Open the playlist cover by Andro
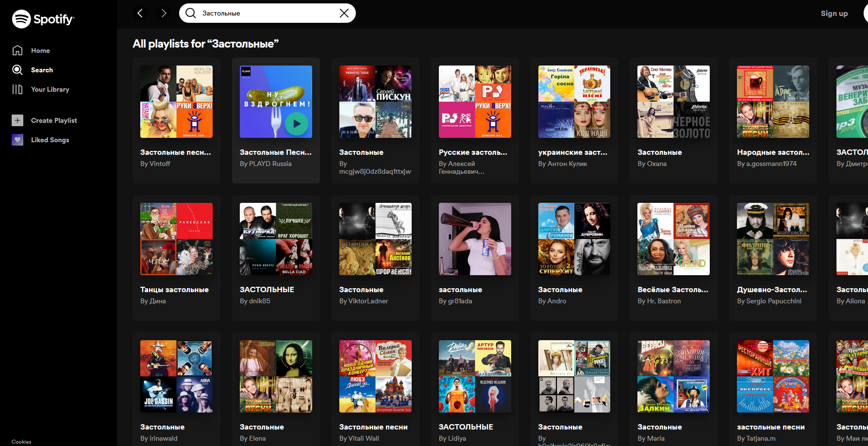 [574, 239]
